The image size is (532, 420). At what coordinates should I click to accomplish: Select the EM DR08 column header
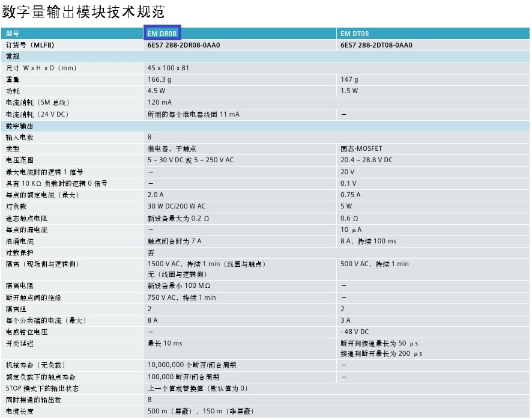[x=162, y=33]
